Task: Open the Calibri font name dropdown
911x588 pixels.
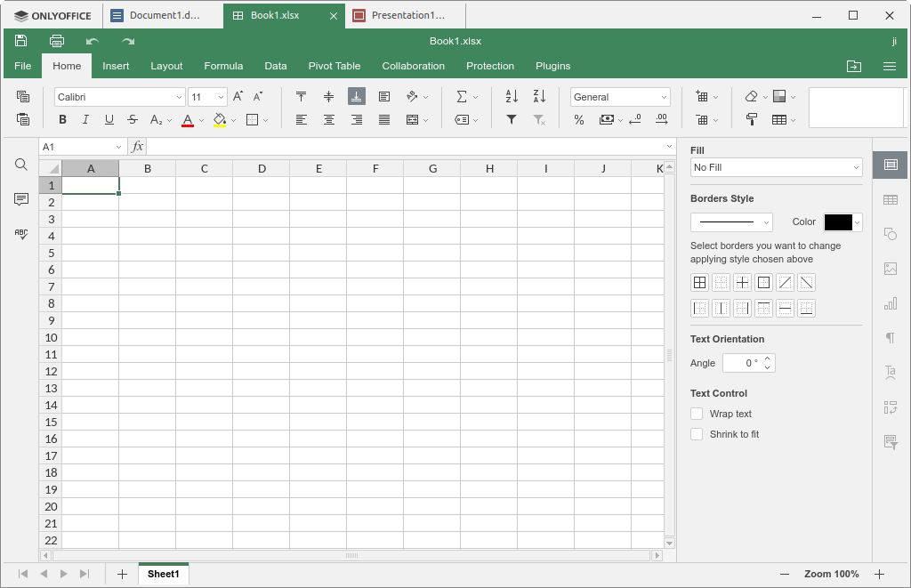Action: click(x=119, y=97)
